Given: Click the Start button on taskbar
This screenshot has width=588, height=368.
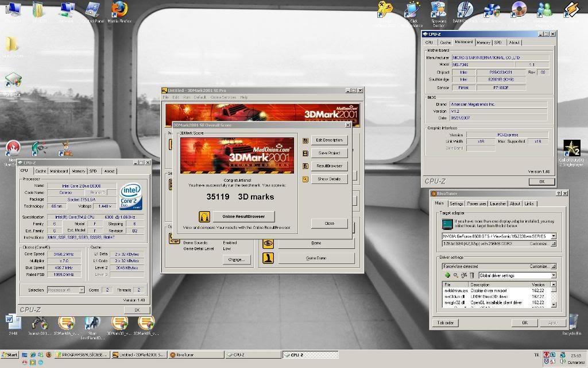Looking at the screenshot, I should pos(10,354).
